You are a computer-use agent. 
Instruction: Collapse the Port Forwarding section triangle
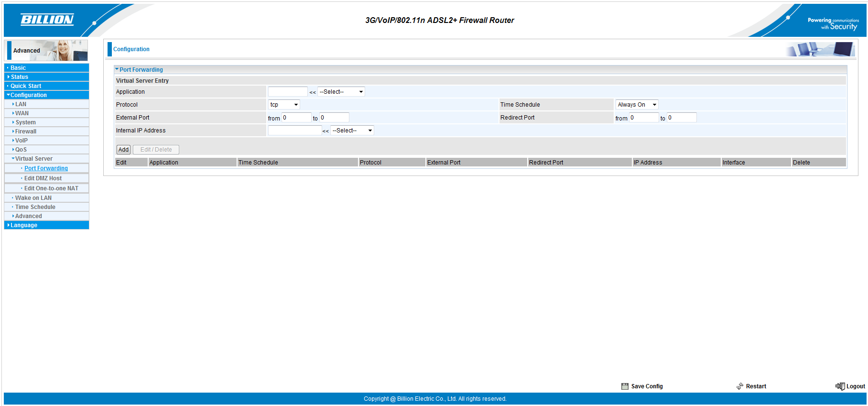117,69
